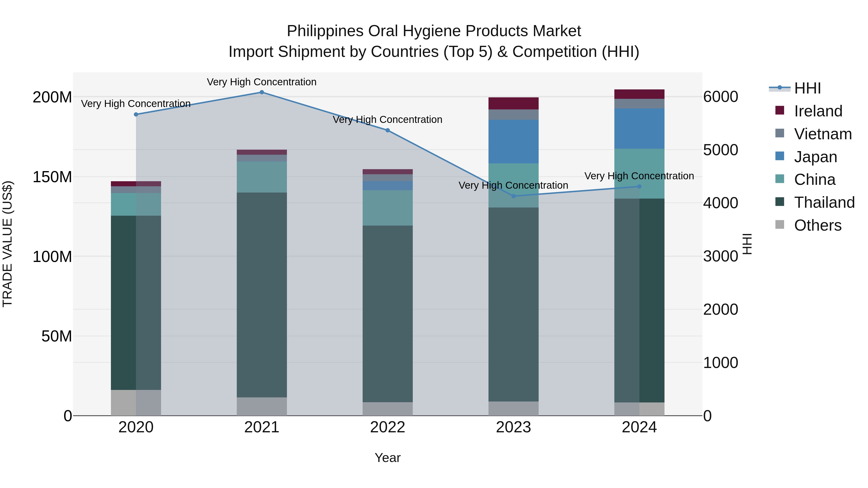The height and width of the screenshot is (488, 868).
Task: Click the 2023 Others bar segment
Action: click(x=514, y=408)
